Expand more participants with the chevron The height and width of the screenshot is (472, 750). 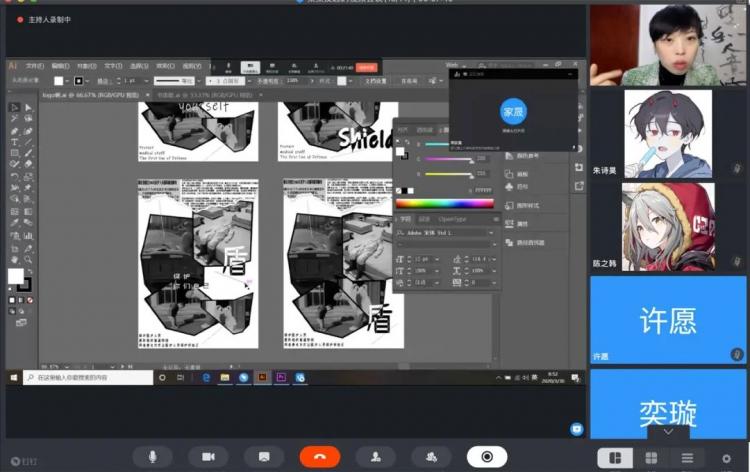[x=668, y=432]
